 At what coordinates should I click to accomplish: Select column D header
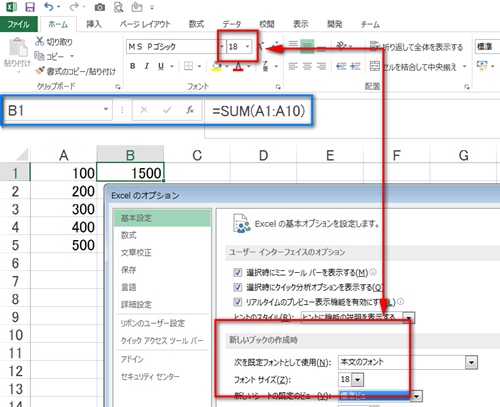[x=263, y=155]
